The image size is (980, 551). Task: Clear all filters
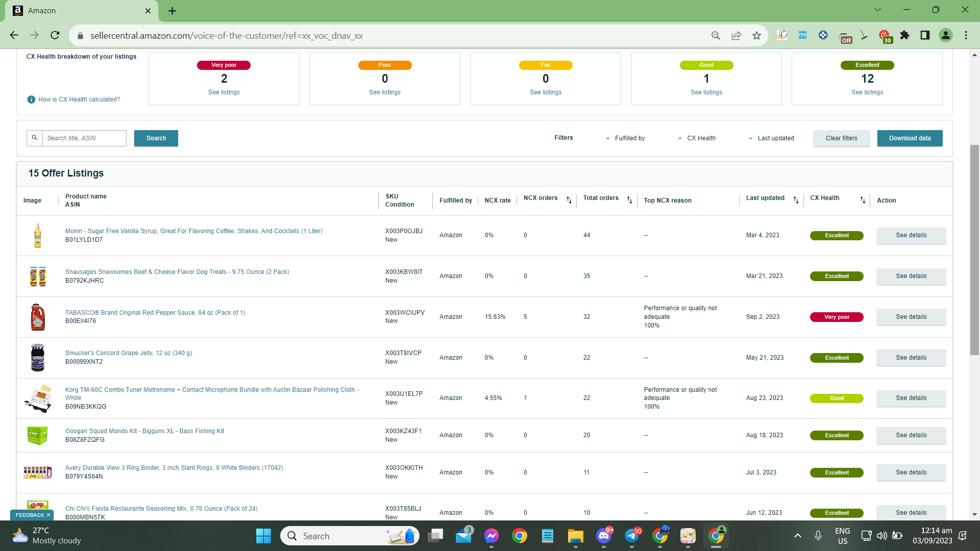[842, 138]
